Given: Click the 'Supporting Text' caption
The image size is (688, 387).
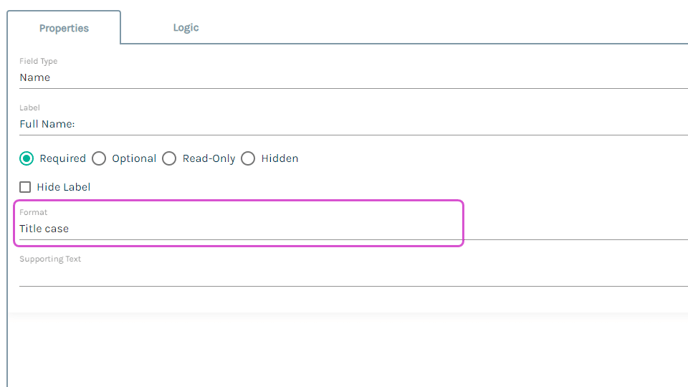Looking at the screenshot, I should pyautogui.click(x=50, y=259).
